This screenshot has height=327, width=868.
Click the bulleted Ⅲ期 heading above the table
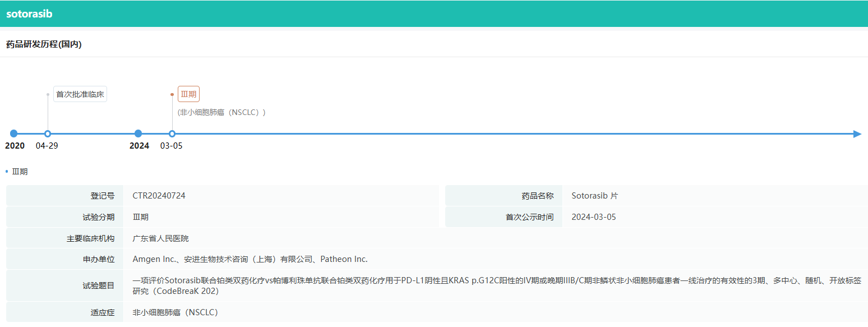tap(20, 172)
